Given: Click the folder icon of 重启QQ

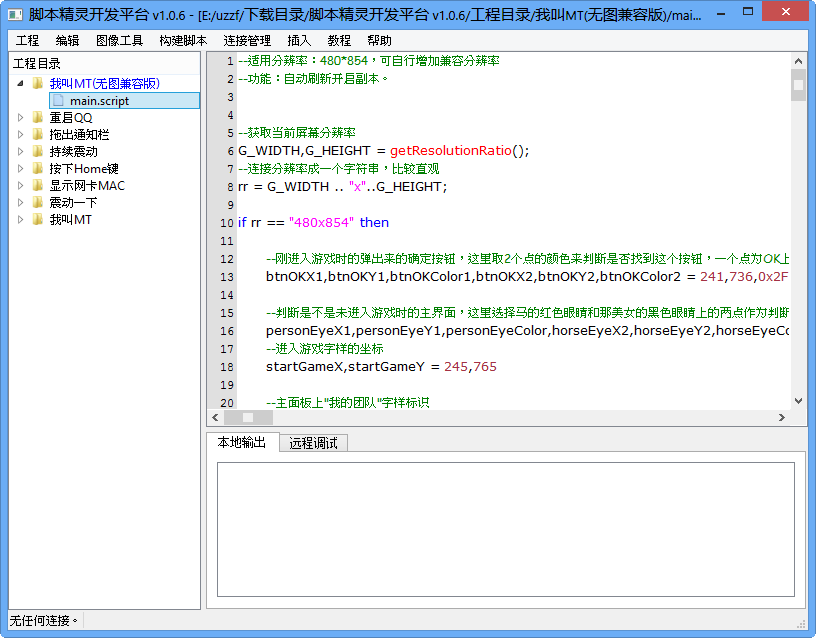Looking at the screenshot, I should (37, 118).
